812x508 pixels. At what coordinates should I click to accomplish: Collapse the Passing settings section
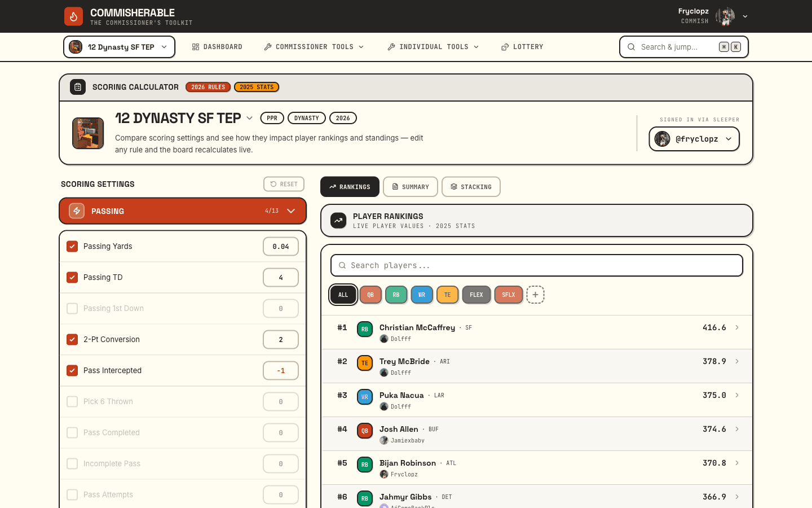pos(183,211)
